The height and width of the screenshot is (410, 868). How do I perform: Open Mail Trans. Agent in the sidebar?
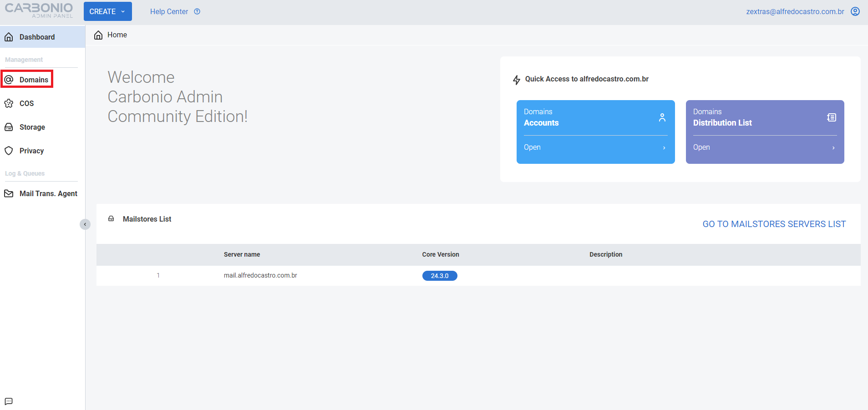(42, 193)
